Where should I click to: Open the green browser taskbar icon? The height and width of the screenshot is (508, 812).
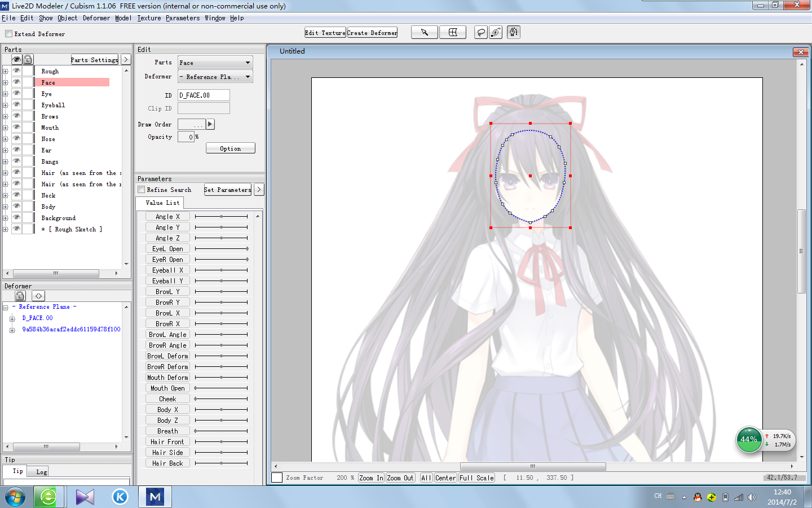(x=48, y=497)
